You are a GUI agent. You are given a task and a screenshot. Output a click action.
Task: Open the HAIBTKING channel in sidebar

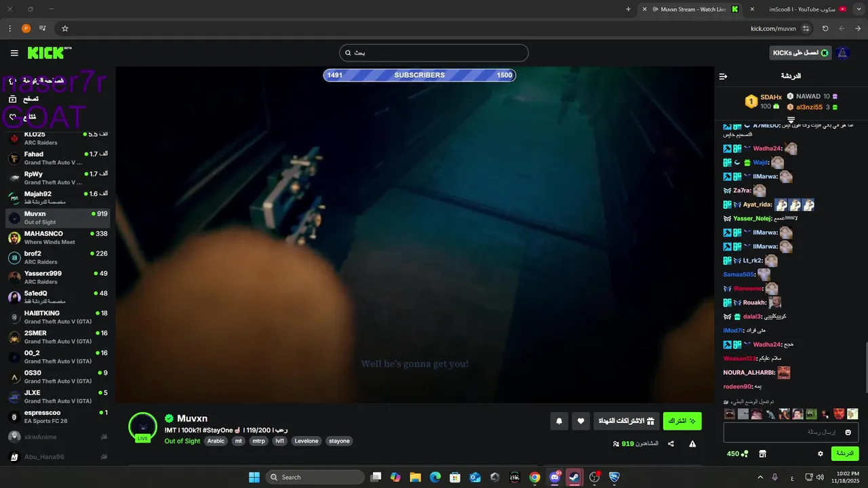coord(58,317)
